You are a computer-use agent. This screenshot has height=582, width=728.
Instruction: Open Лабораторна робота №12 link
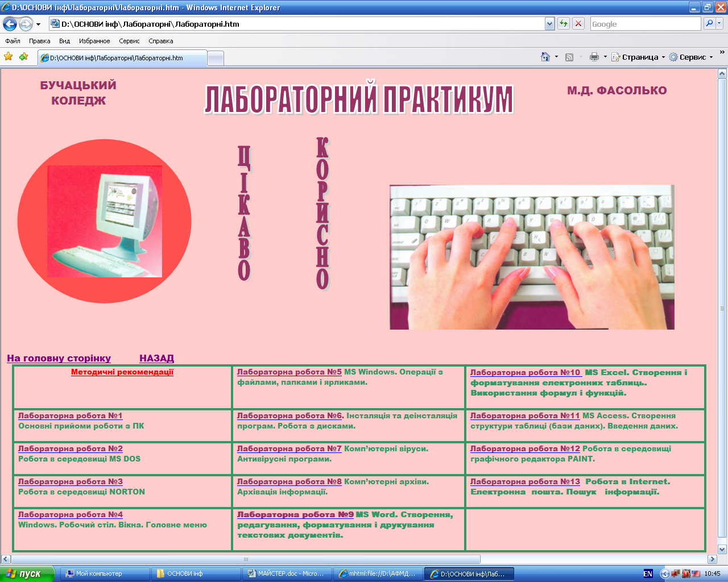[525, 448]
